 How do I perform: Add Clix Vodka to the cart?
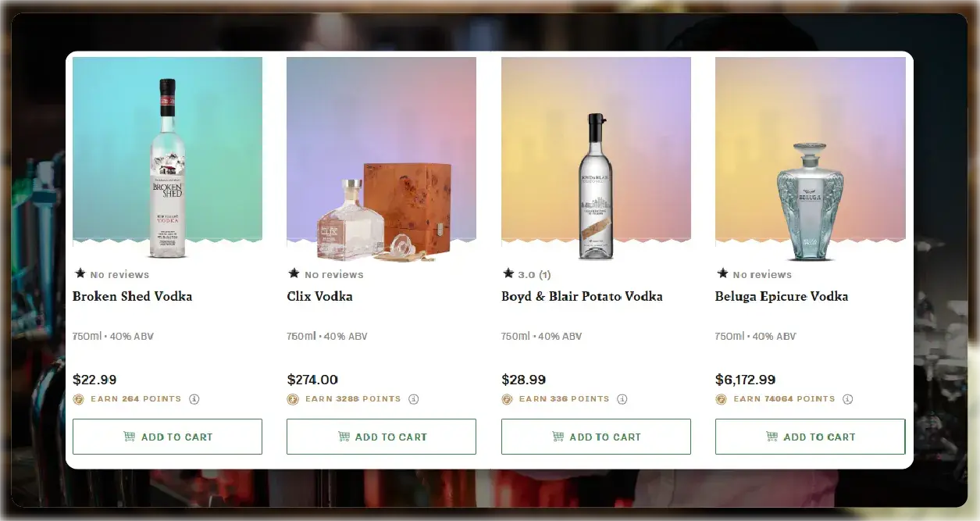381,437
